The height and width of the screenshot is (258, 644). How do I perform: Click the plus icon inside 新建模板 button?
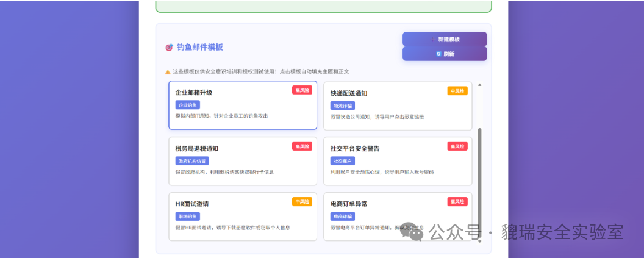point(432,40)
